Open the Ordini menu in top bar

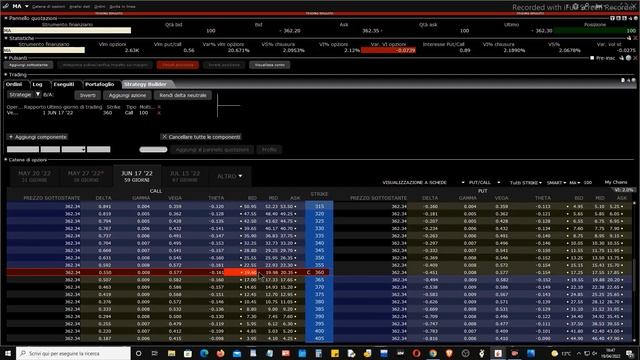click(x=100, y=7)
